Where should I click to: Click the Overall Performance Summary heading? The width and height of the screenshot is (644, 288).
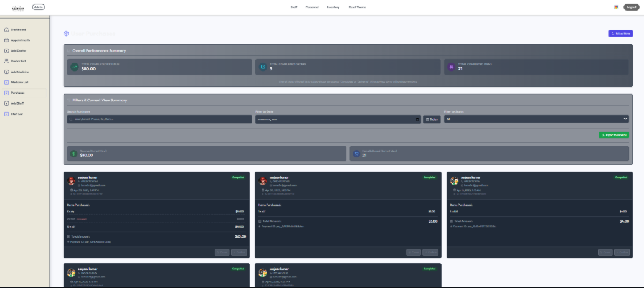(99, 51)
